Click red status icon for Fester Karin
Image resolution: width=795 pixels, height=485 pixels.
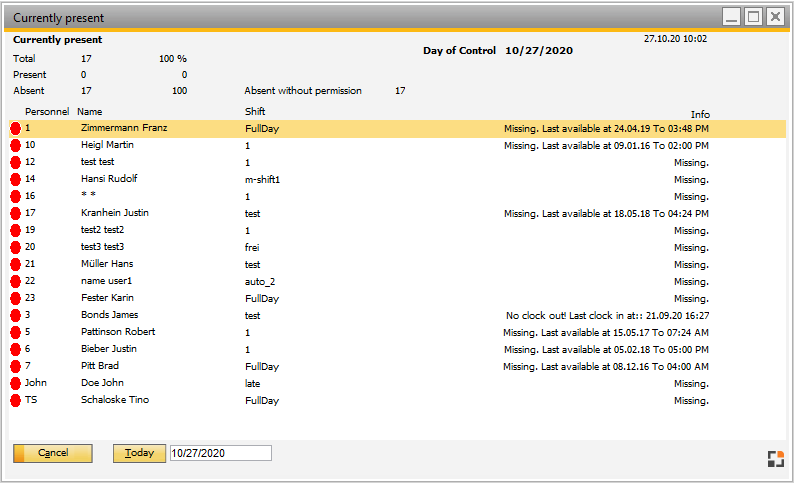point(16,299)
